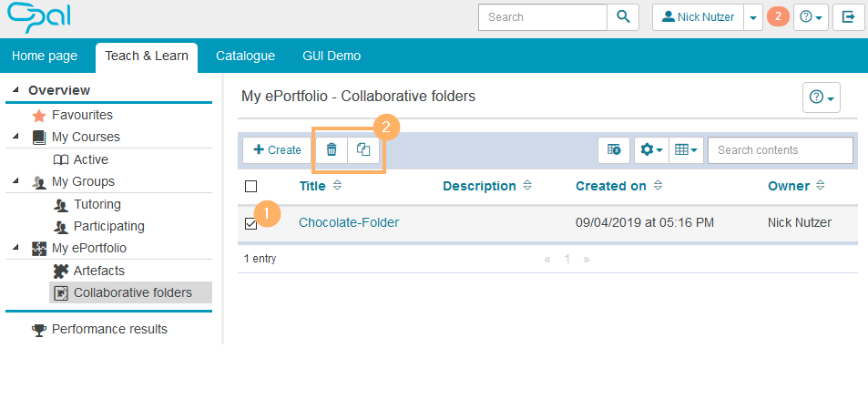Open the table columns view dropdown
This screenshot has height=410, width=868.
686,150
